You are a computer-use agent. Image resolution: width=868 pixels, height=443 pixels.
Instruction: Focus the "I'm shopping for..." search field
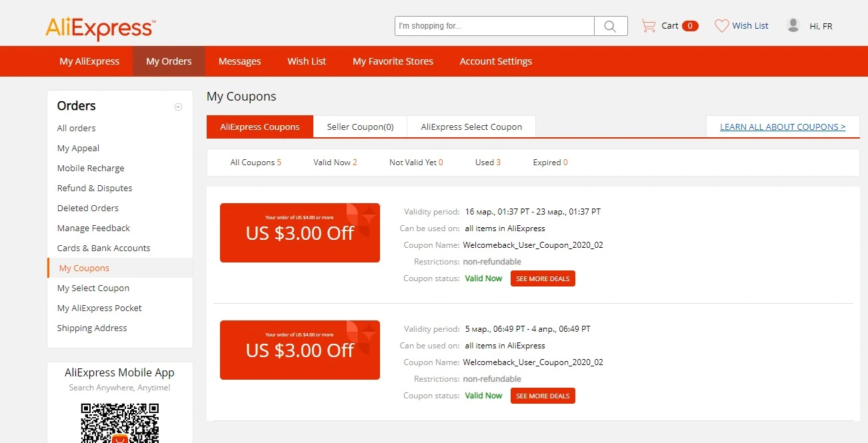(x=495, y=26)
